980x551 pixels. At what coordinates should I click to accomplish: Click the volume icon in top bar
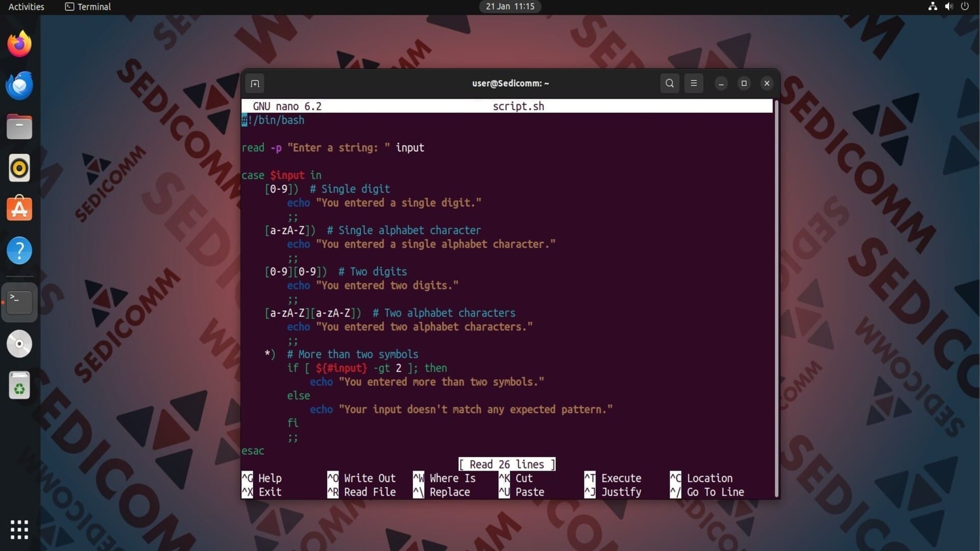tap(949, 7)
